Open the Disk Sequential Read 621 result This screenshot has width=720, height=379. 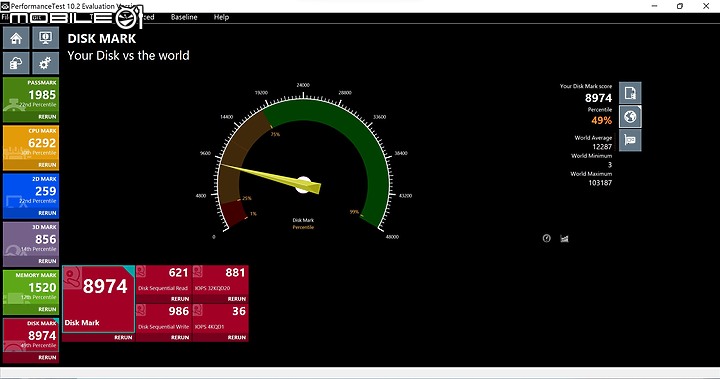[x=163, y=280]
